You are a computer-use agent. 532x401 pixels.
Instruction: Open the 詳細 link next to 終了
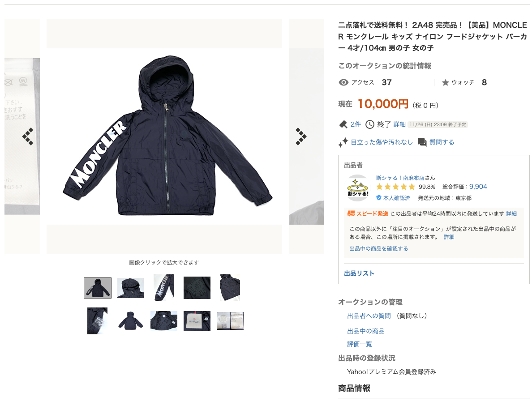coord(399,124)
